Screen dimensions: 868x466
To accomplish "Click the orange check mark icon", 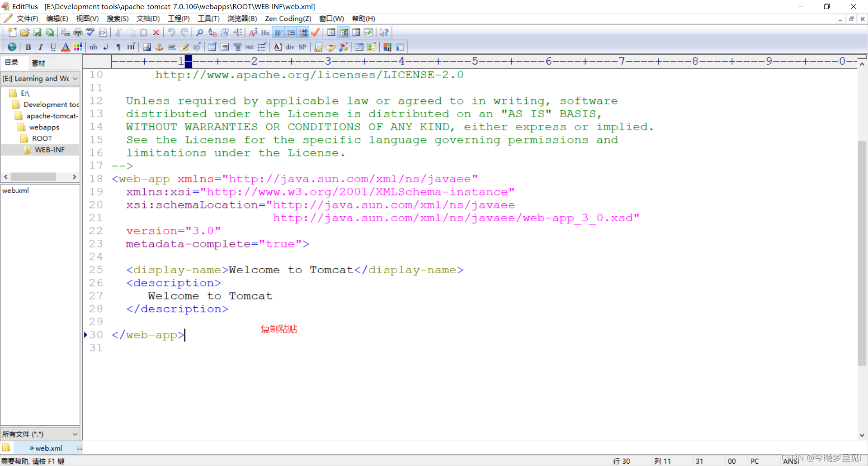I will point(316,33).
